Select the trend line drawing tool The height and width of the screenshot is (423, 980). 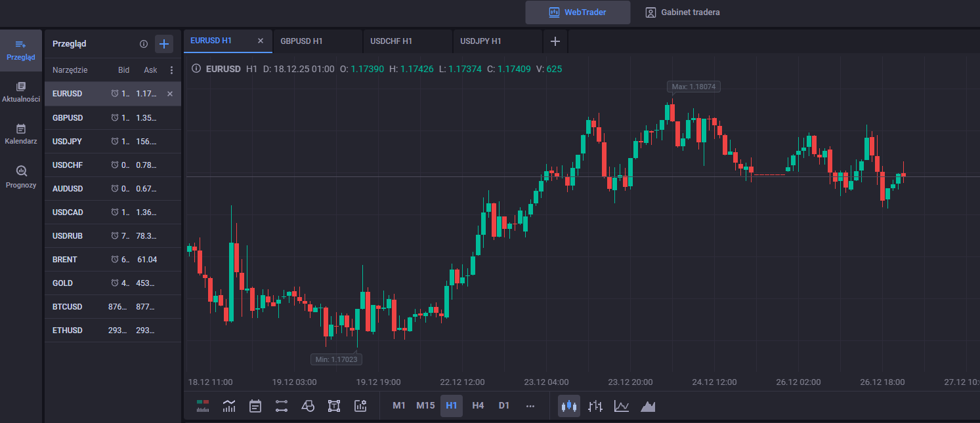point(282,406)
